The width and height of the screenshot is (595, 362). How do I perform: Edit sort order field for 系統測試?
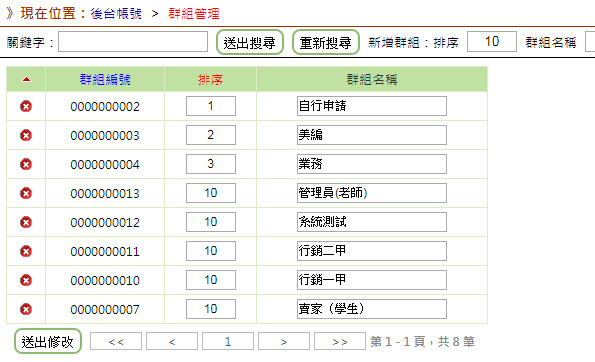click(x=211, y=222)
